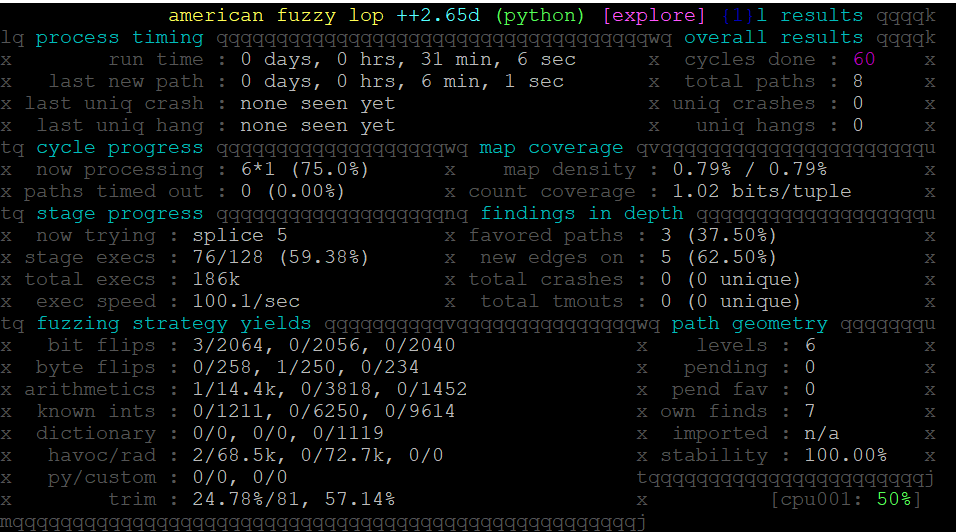Select count coverage value '1.02 bits/tuple'
Image resolution: width=956 pixels, height=532 pixels.
coord(762,191)
